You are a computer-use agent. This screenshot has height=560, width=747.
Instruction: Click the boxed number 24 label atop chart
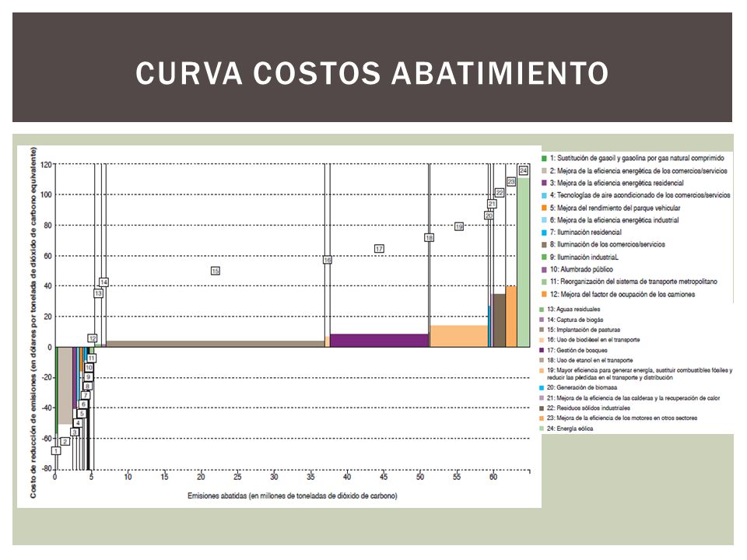pos(524,170)
